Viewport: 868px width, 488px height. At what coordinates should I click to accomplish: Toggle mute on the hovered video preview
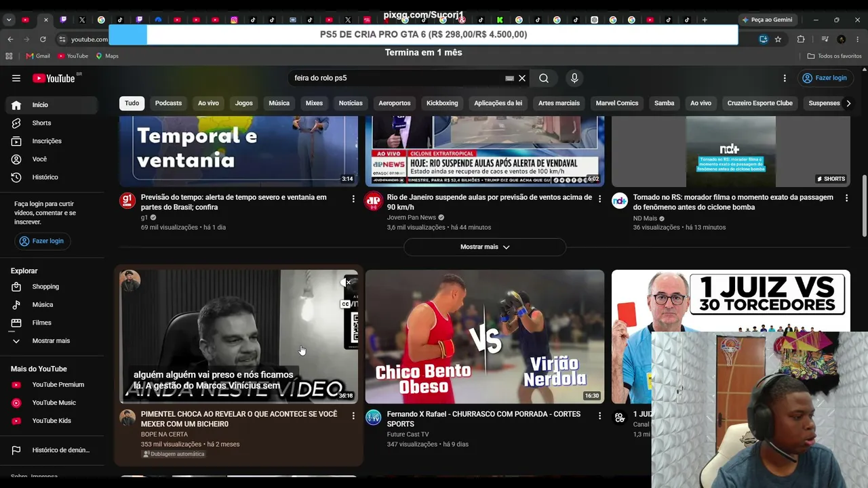(347, 282)
